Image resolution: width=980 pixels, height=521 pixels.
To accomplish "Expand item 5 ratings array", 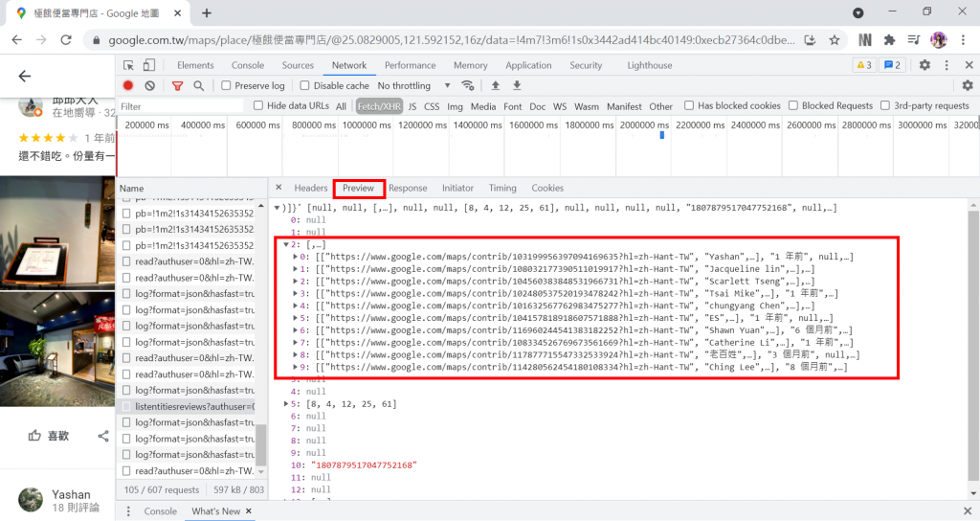I will (x=286, y=404).
